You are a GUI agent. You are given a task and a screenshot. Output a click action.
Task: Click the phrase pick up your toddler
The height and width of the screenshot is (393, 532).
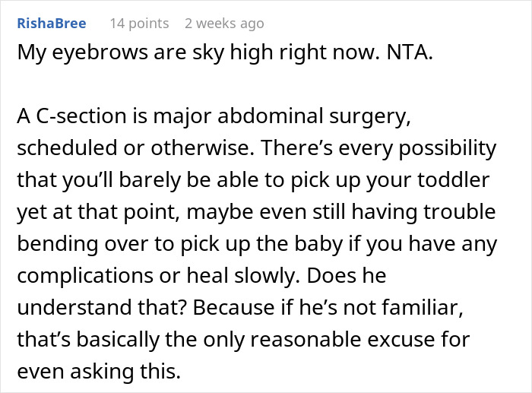pyautogui.click(x=390, y=181)
